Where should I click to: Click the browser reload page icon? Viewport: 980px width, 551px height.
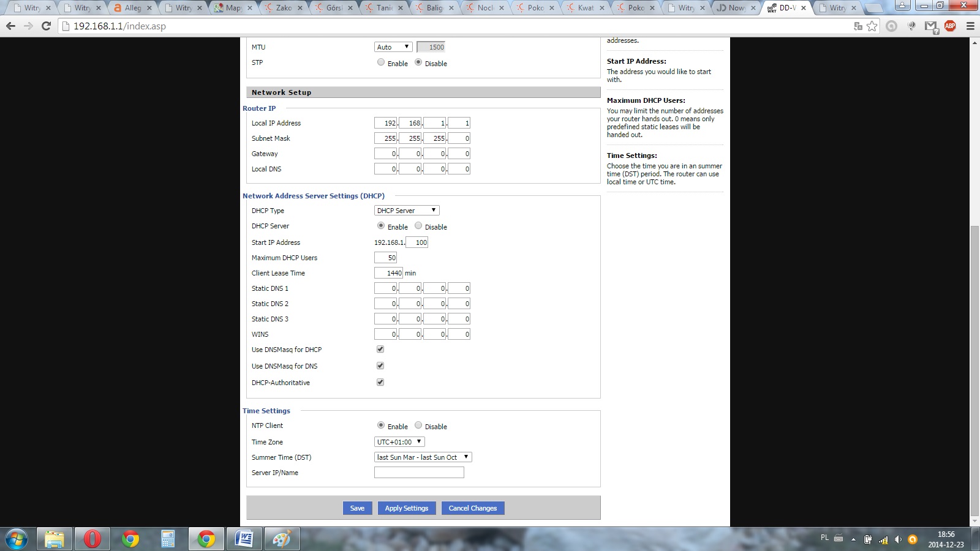point(46,26)
